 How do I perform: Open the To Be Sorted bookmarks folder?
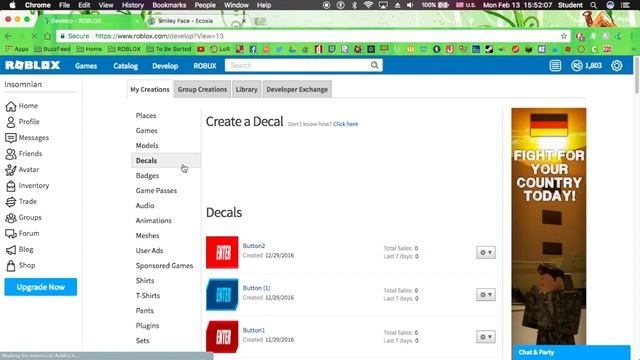click(x=169, y=49)
